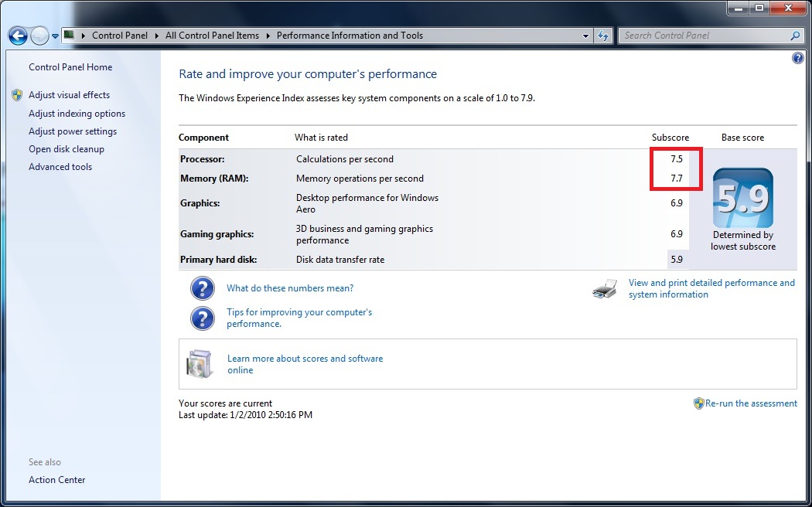This screenshot has width=812, height=507.
Task: Click 'Disk data transfer rate' text
Action: 340,260
